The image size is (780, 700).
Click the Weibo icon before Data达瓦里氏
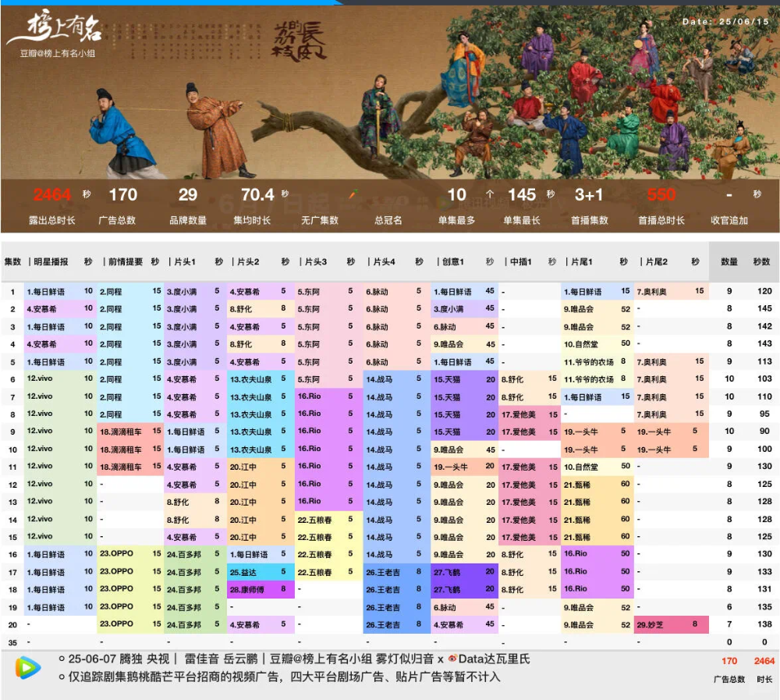pos(452,658)
